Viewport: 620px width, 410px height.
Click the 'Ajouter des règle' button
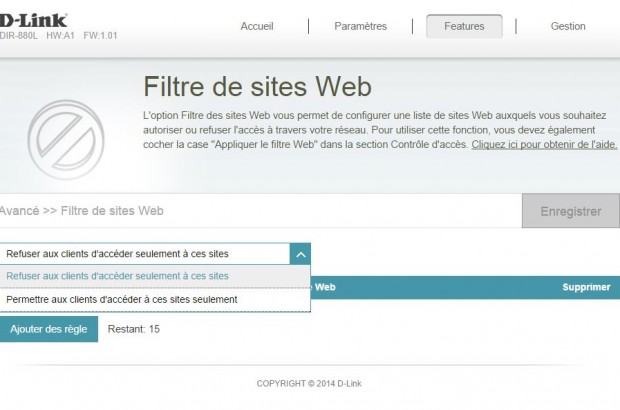[x=49, y=329]
